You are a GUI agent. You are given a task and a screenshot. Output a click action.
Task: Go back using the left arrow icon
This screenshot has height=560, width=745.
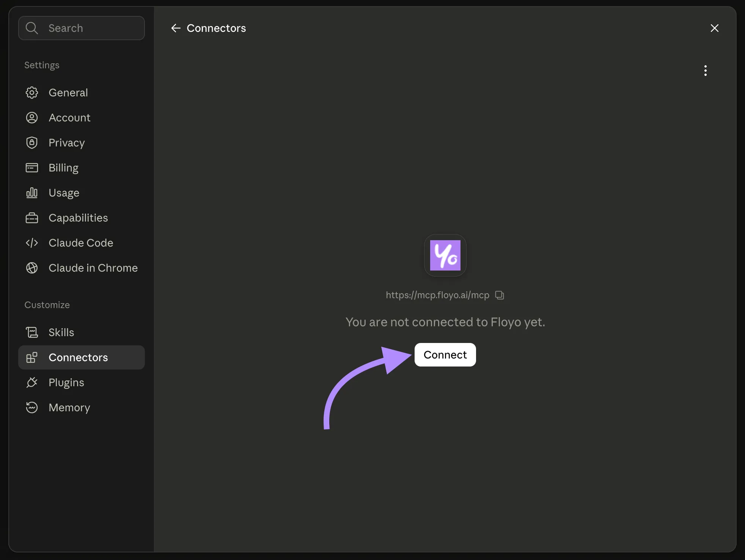coord(176,28)
